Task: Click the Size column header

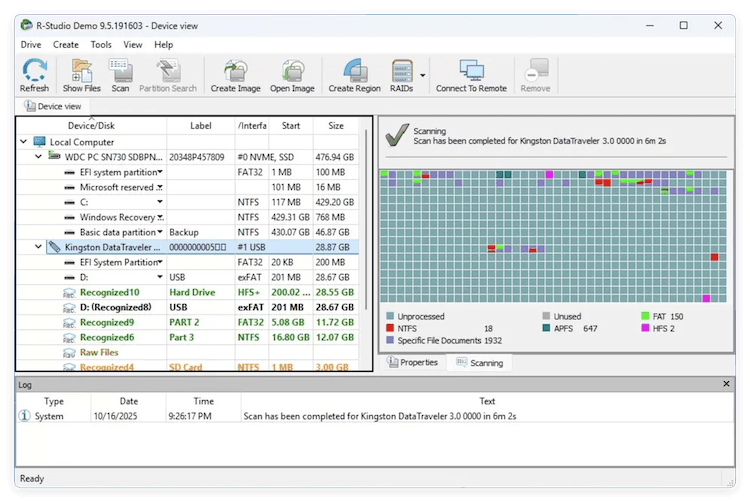Action: 336,126
